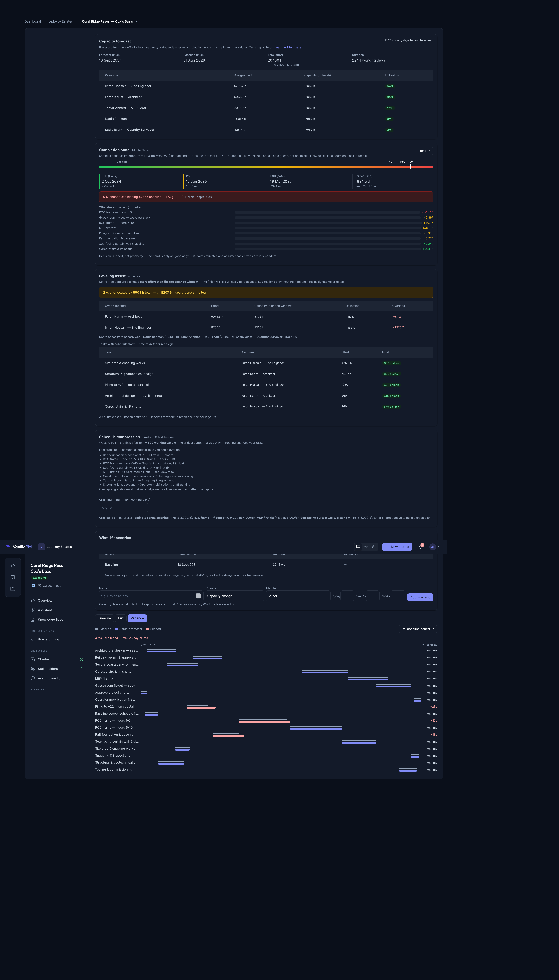The height and width of the screenshot is (980, 559).
Task: Select the Variance tab
Action: 137,618
